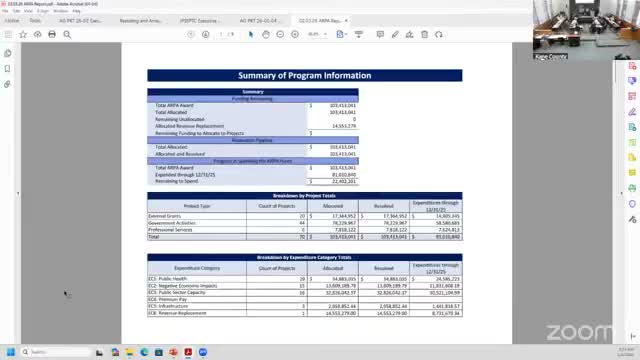Add the document to starred favorites
This screenshot has width=640, height=360.
pyautogui.click(x=23, y=35)
